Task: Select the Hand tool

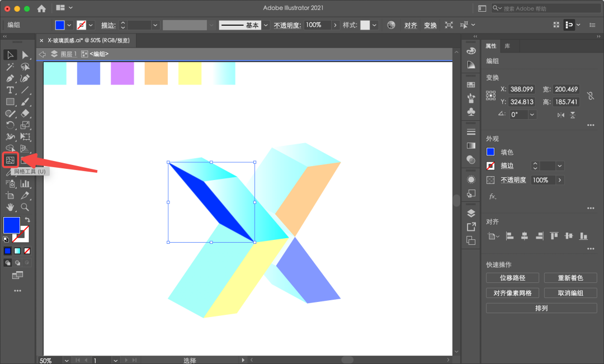Action: pos(10,207)
